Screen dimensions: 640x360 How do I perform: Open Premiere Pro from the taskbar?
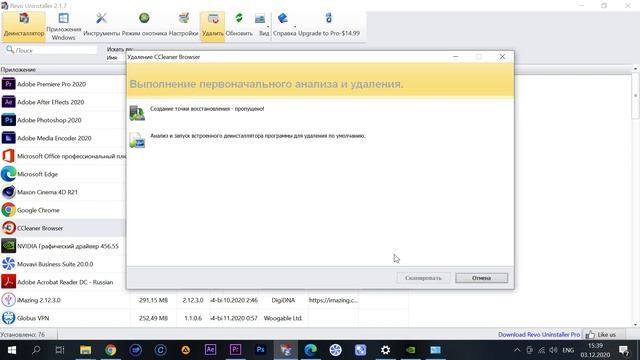(235, 350)
